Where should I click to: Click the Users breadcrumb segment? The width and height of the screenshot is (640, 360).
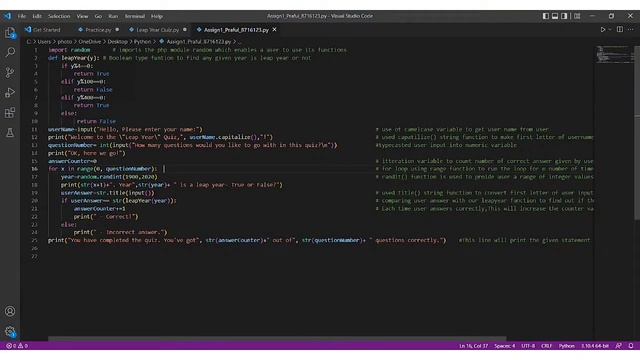[44, 42]
